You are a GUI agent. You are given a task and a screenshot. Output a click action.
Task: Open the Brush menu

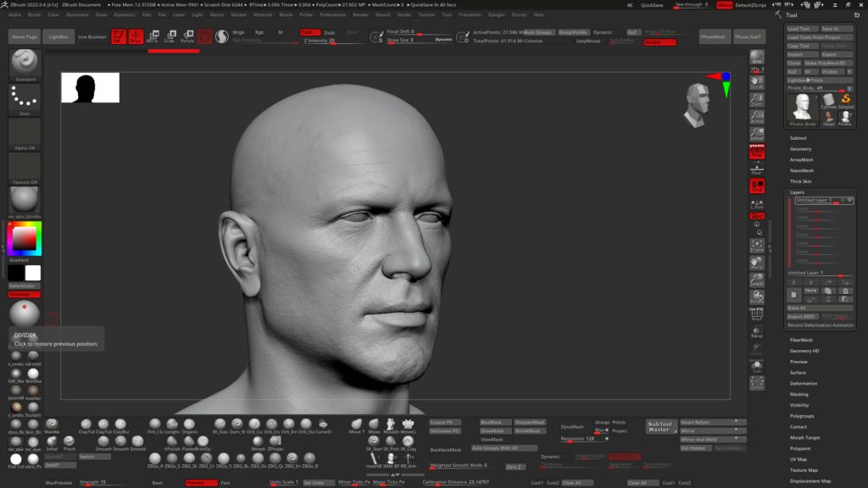34,14
